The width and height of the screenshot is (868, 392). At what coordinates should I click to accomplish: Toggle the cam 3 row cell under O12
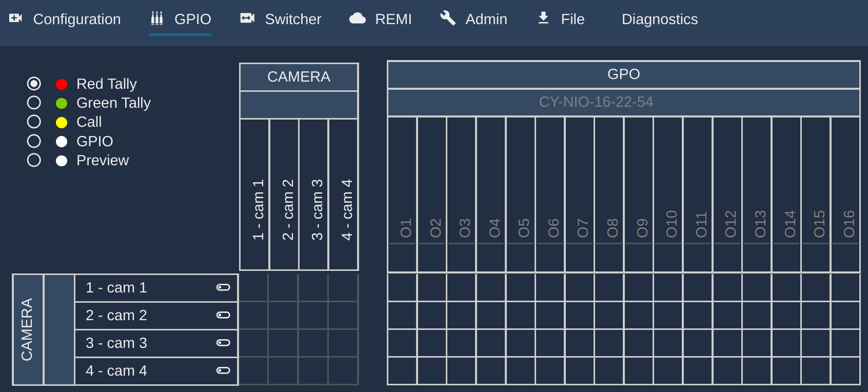pyautogui.click(x=727, y=343)
